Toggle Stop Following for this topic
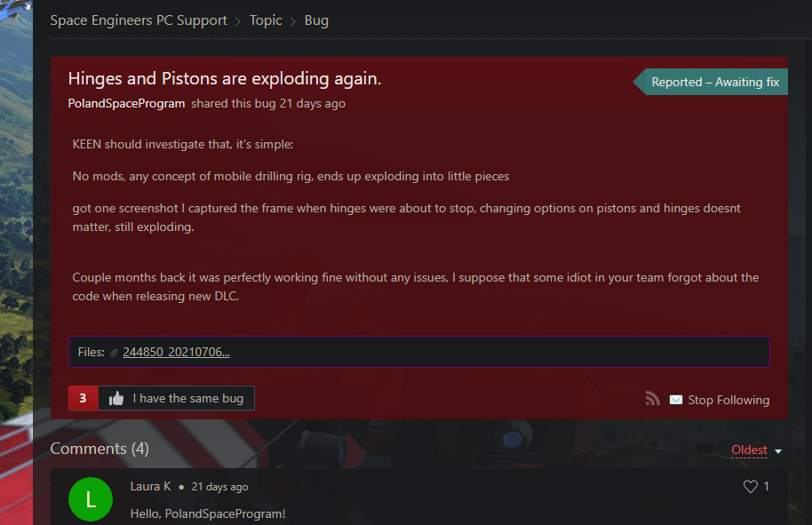Screen dimensions: 812x525 pyautogui.click(x=728, y=400)
